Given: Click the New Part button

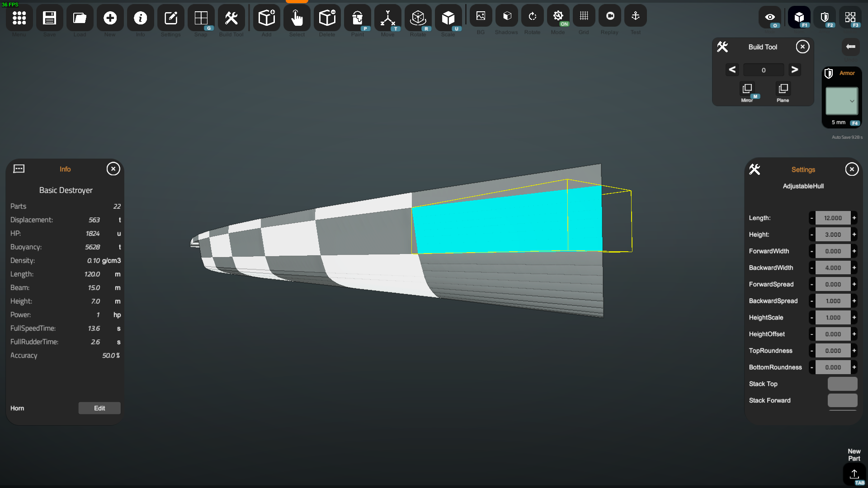Looking at the screenshot, I should [x=854, y=474].
